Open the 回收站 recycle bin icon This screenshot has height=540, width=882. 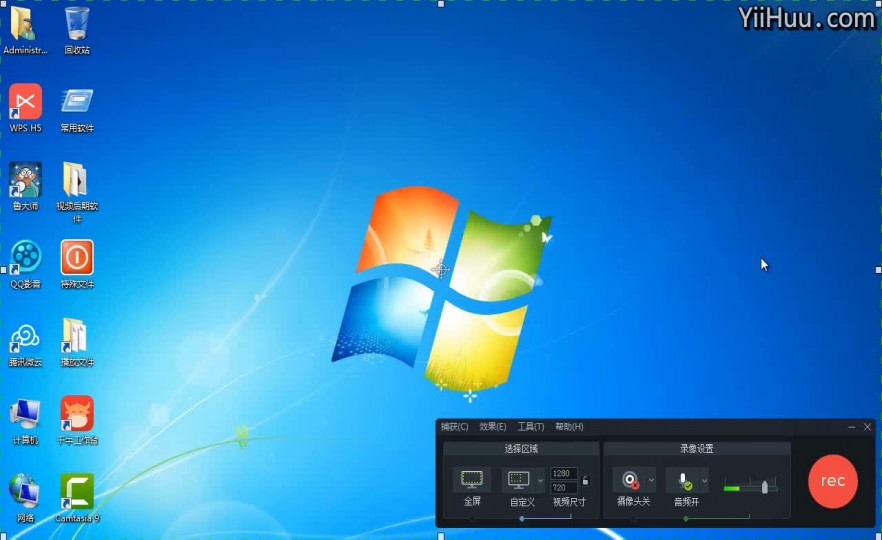coord(77,29)
